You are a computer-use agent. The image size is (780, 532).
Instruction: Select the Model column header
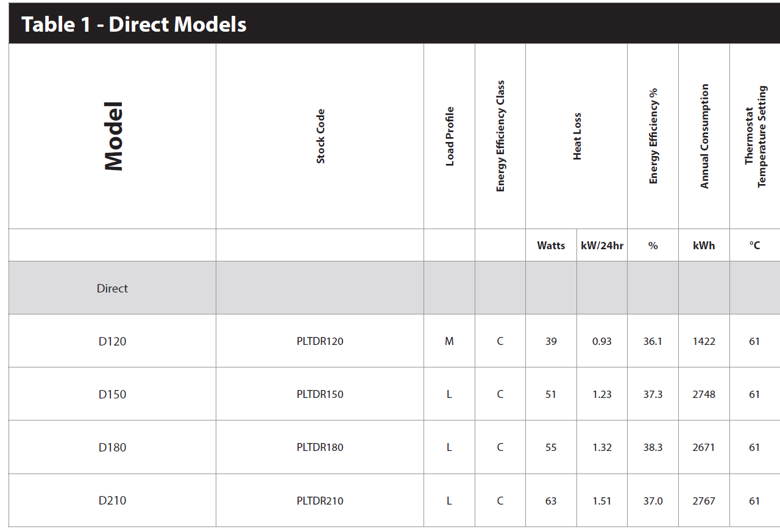coord(113,137)
